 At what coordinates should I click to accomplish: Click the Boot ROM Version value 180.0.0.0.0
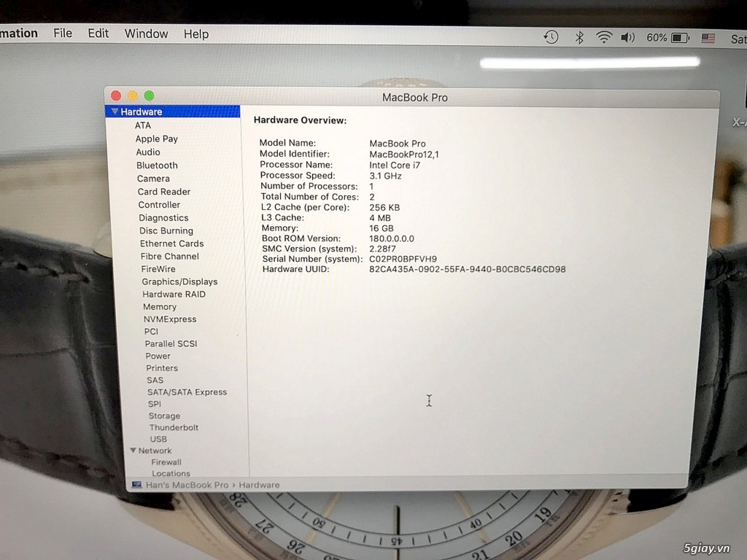pos(392,238)
